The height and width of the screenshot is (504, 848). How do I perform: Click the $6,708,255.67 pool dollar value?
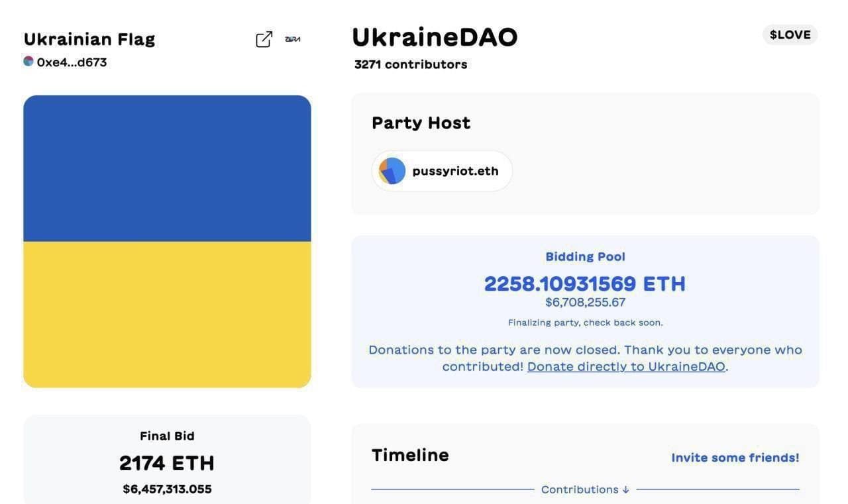point(585,303)
